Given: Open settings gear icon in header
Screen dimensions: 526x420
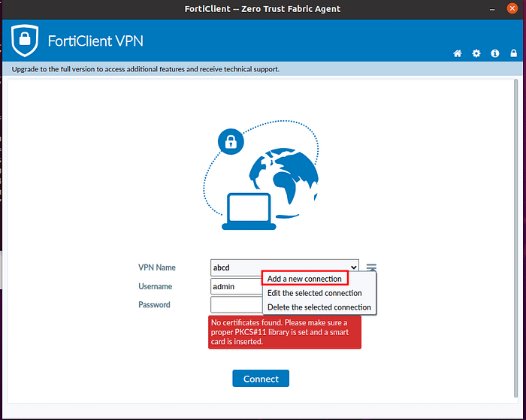Looking at the screenshot, I should click(476, 53).
